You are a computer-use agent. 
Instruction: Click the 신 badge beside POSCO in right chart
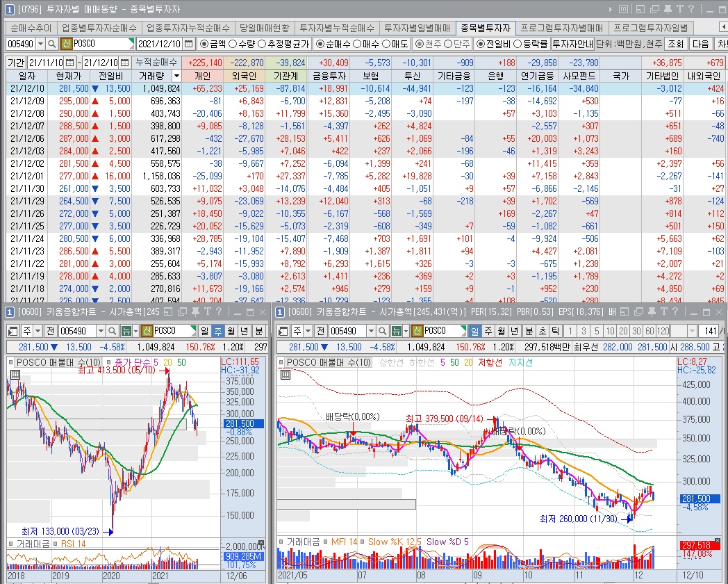click(417, 331)
